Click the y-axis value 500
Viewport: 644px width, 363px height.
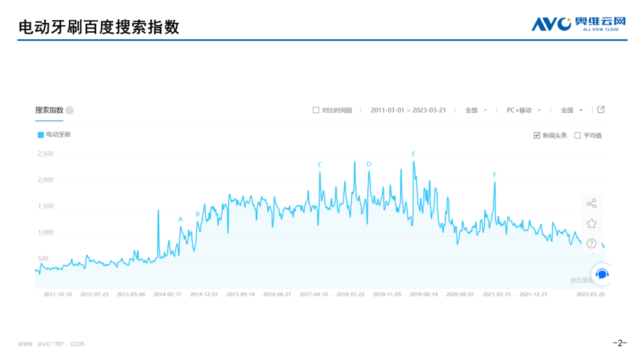43,259
